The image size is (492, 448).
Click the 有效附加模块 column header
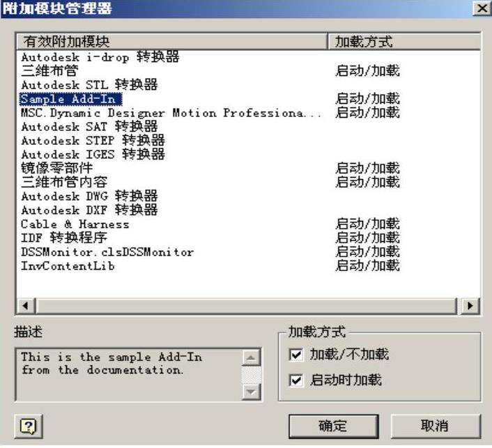pyautogui.click(x=172, y=41)
